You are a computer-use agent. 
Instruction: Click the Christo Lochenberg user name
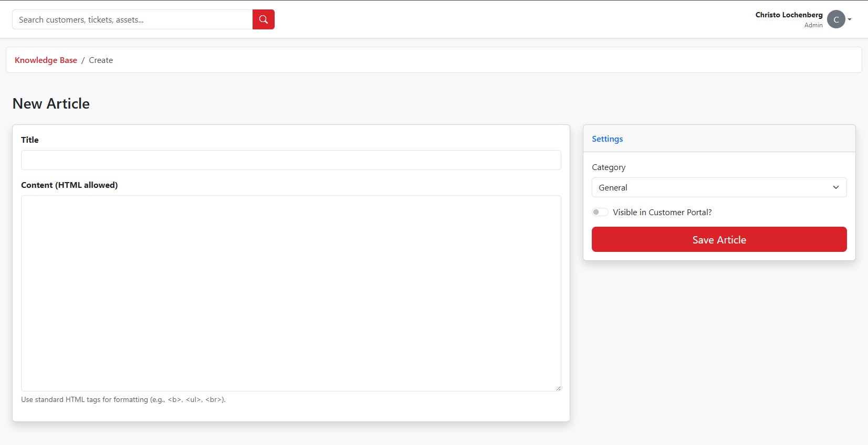pyautogui.click(x=789, y=15)
